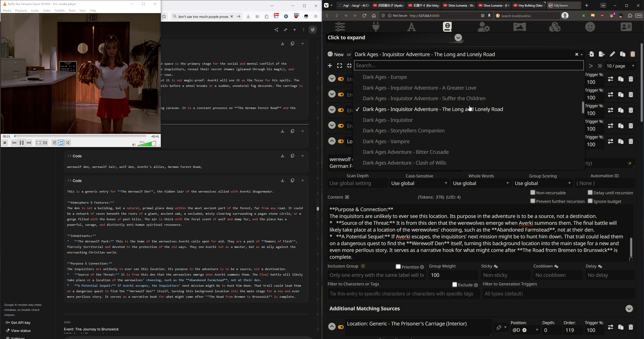This screenshot has width=644, height=339.
Task: Enable the Ignore budget checkbox
Action: click(x=590, y=201)
